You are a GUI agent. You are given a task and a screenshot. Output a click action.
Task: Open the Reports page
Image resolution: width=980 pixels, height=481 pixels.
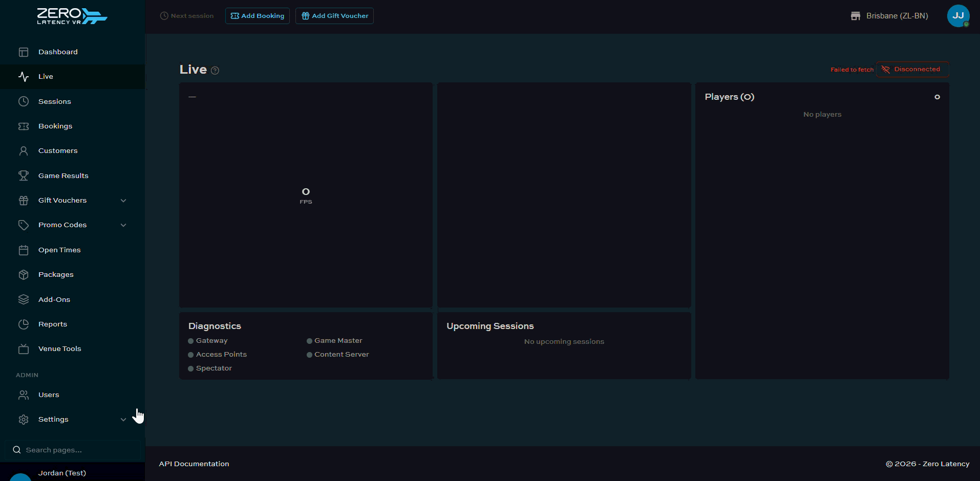coord(72,324)
